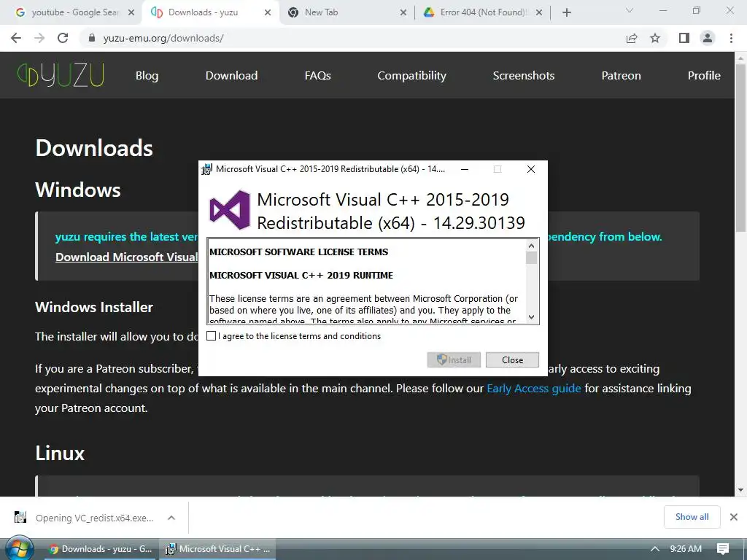Click the installer title bar icon

[x=206, y=169]
